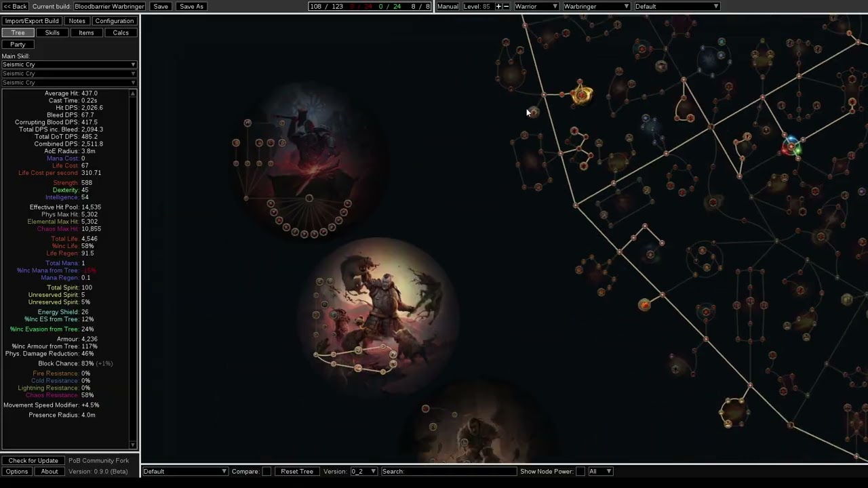Image resolution: width=868 pixels, height=488 pixels.
Task: Click the PoB Community Fork label
Action: [98, 460]
